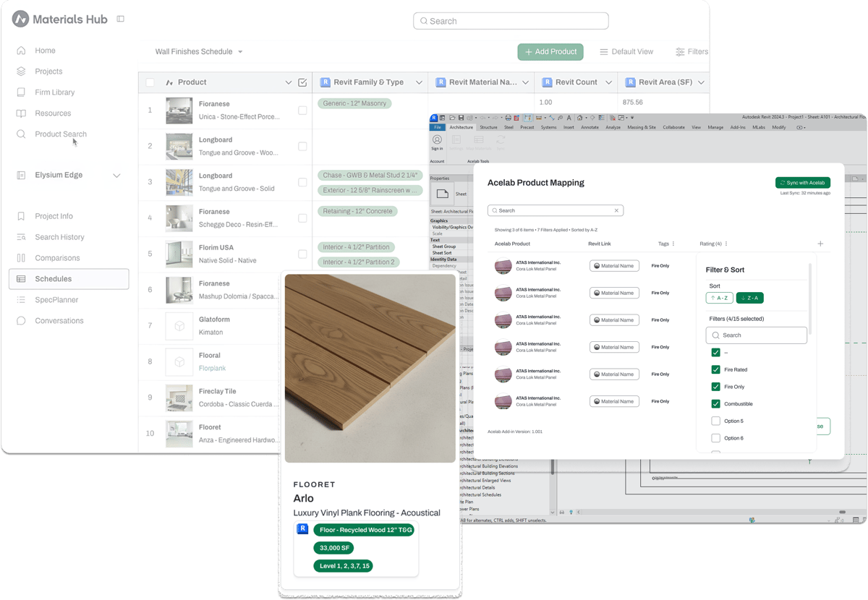Click the Product Search magnifier icon
Screen dimensions: 868x600
pyautogui.click(x=21, y=134)
